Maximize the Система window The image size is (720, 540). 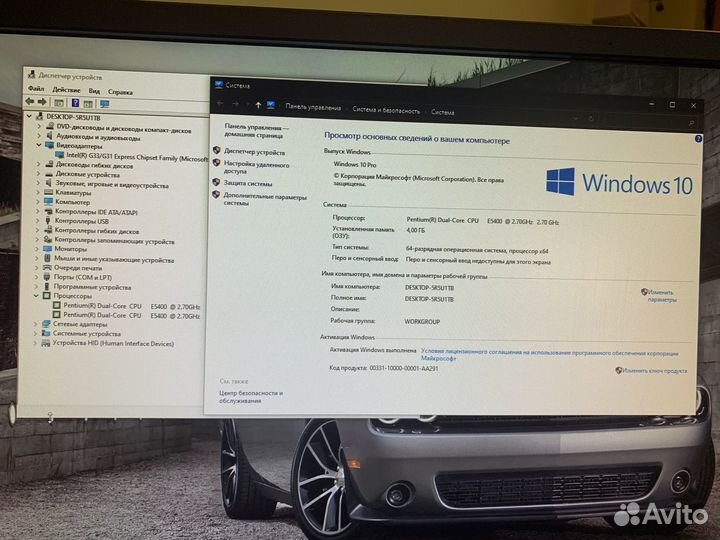pyautogui.click(x=672, y=105)
